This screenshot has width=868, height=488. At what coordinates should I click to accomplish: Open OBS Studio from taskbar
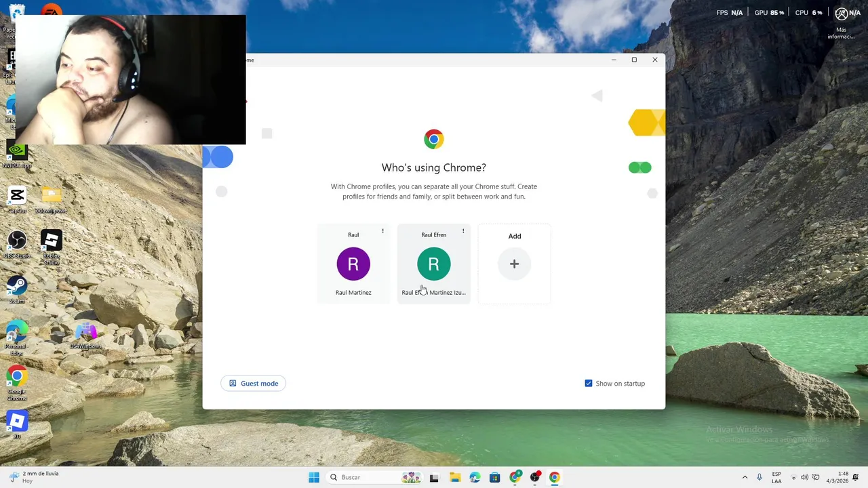pyautogui.click(x=535, y=477)
